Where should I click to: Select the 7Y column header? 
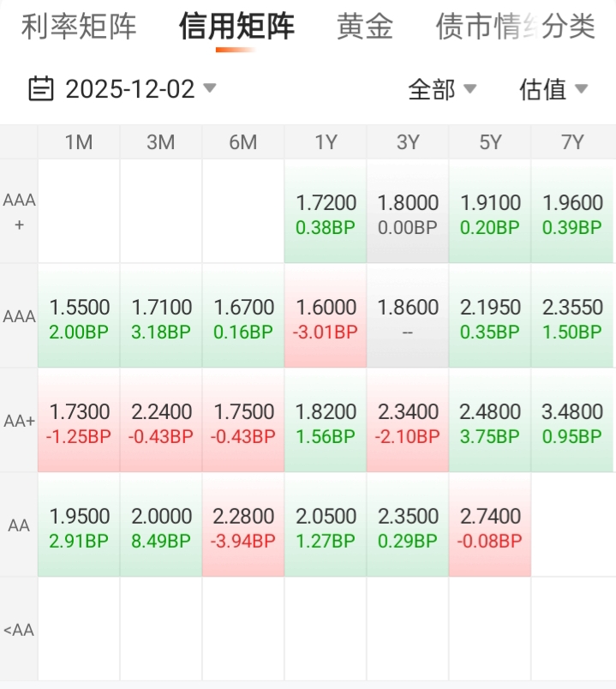(572, 142)
